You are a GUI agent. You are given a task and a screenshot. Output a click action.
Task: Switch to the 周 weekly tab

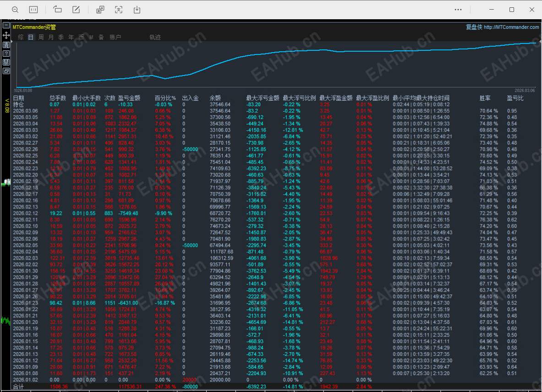41,38
